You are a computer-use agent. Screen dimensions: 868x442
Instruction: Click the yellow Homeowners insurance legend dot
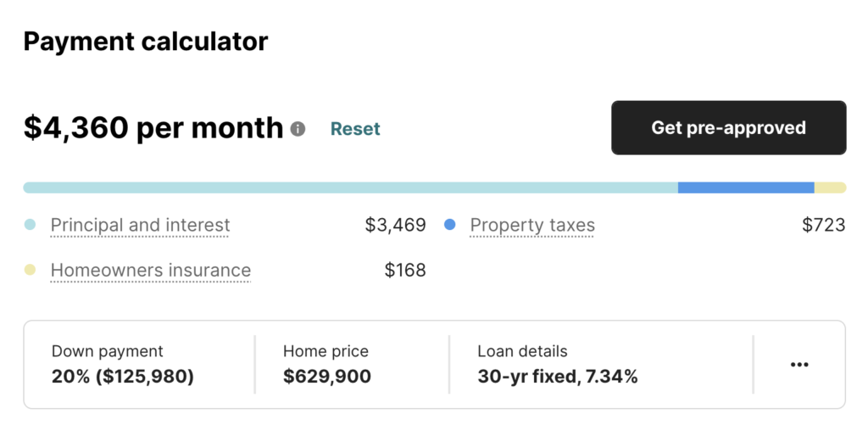(30, 270)
